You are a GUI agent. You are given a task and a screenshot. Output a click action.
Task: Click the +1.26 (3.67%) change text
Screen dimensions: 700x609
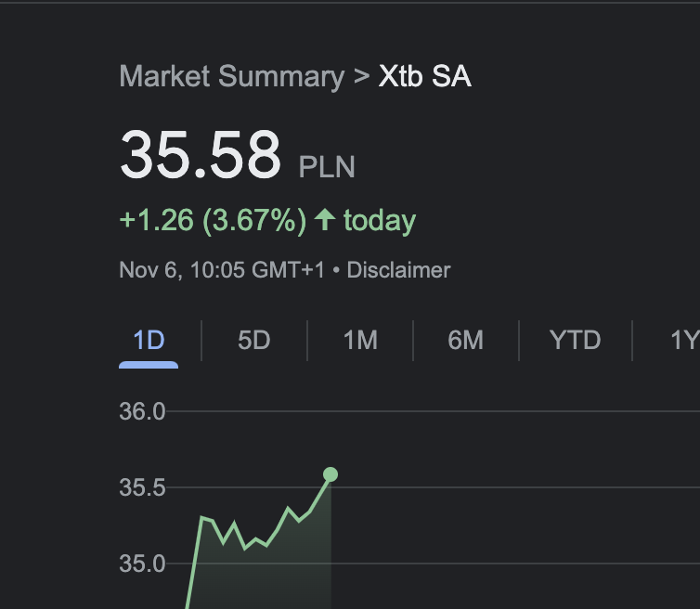tap(213, 220)
